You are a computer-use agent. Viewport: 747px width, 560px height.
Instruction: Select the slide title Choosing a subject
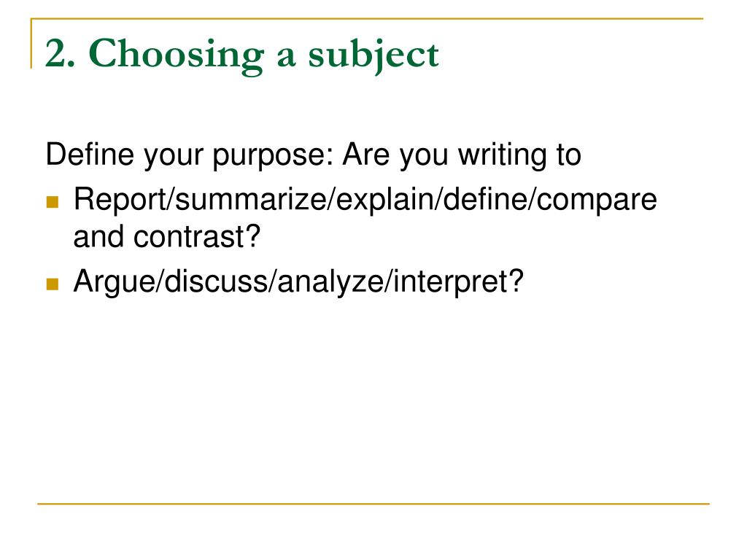(242, 55)
